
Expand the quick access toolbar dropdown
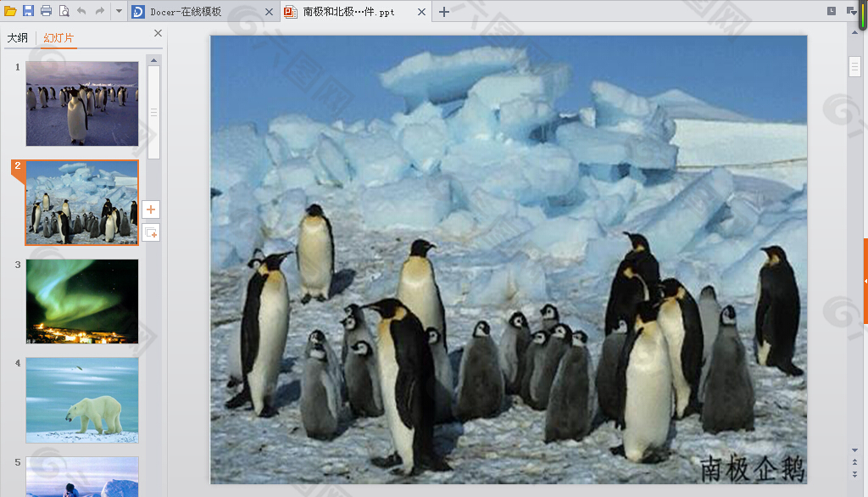(x=119, y=11)
